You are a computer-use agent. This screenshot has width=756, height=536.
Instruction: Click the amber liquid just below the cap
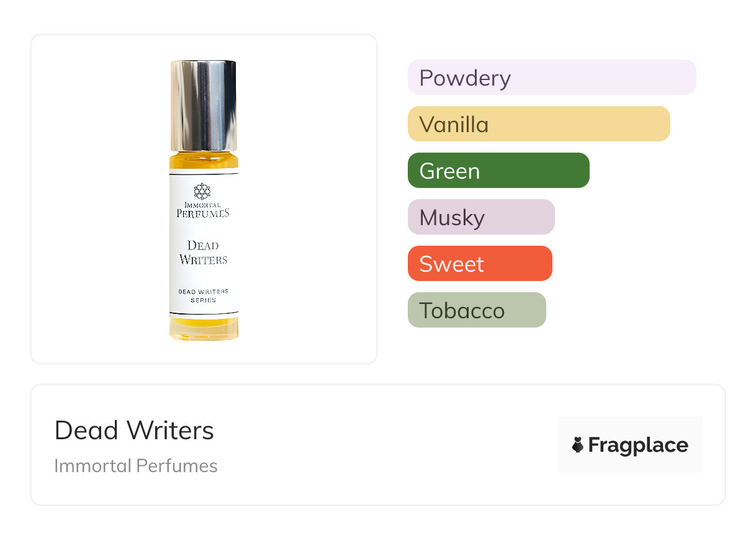coord(204,161)
